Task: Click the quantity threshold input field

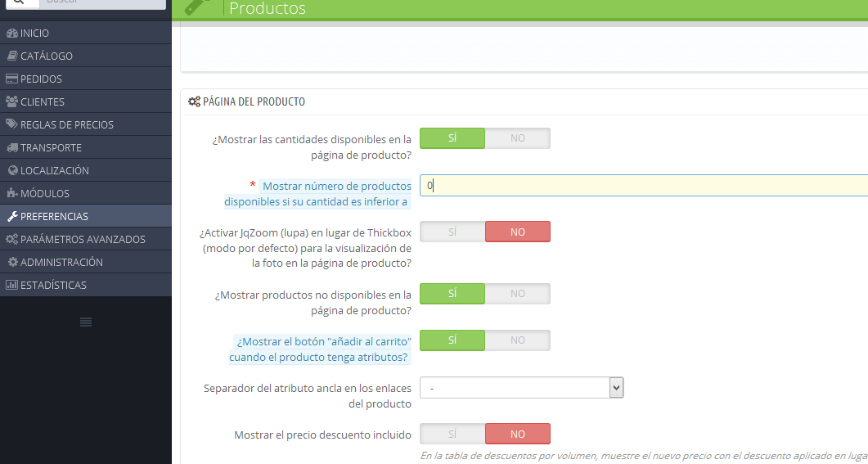Action: (x=644, y=186)
